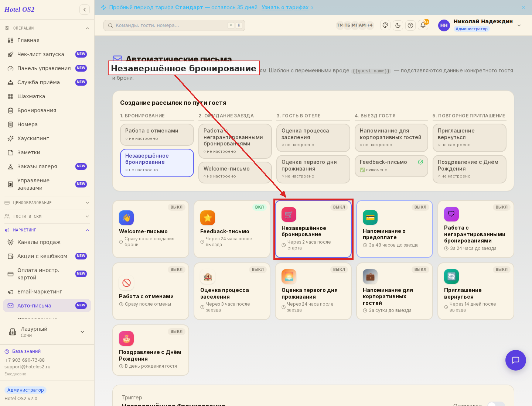Open the help question mark icon
The image size is (532, 406).
point(410,25)
